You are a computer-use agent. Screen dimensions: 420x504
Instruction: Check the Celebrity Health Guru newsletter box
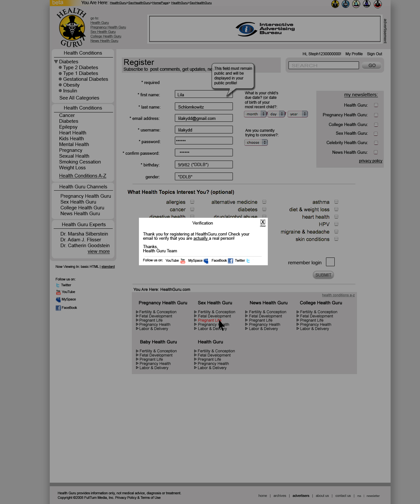(376, 142)
